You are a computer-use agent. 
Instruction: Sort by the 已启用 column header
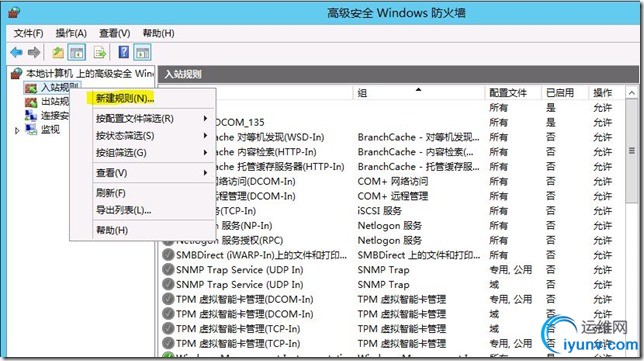(565, 93)
